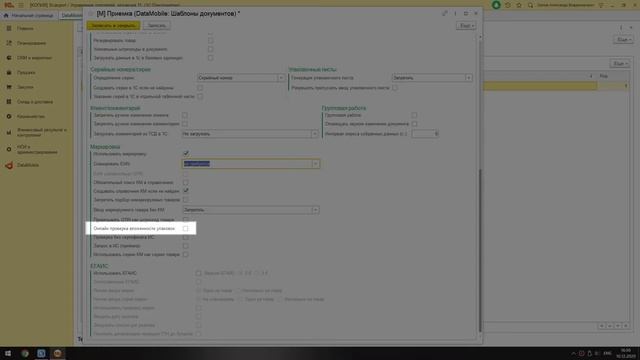640x360 pixels.
Task: Open the 1C main menu hamburger icon
Action: point(21,5)
